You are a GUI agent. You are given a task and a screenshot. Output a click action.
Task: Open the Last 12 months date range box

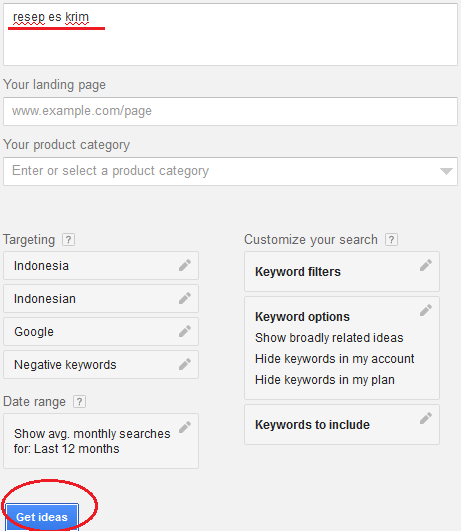101,441
